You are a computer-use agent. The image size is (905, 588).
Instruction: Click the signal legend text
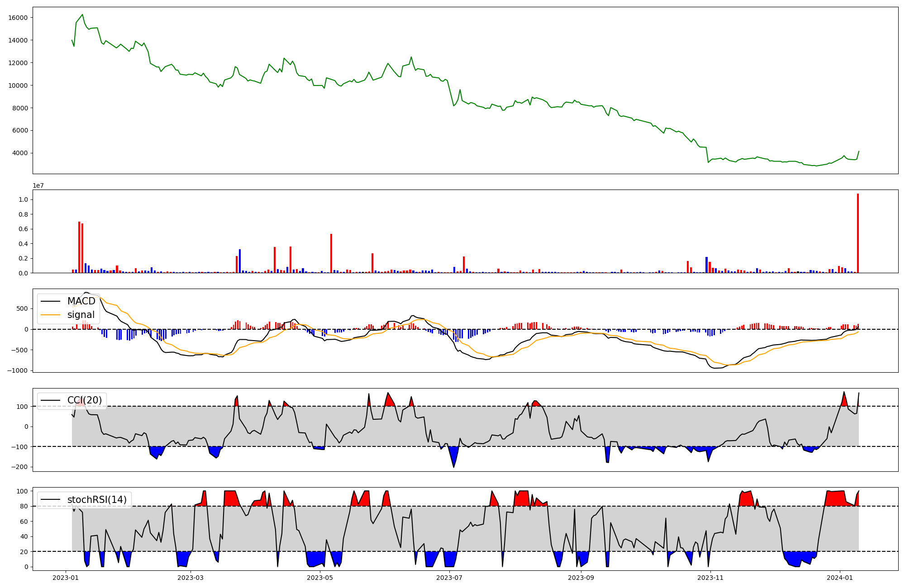tap(81, 315)
